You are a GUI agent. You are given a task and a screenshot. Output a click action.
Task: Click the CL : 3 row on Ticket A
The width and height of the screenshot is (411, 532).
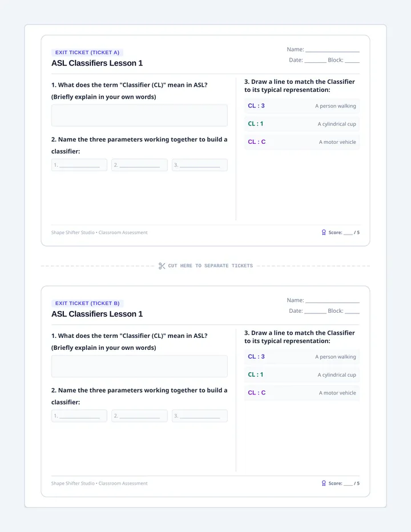pyautogui.click(x=302, y=106)
